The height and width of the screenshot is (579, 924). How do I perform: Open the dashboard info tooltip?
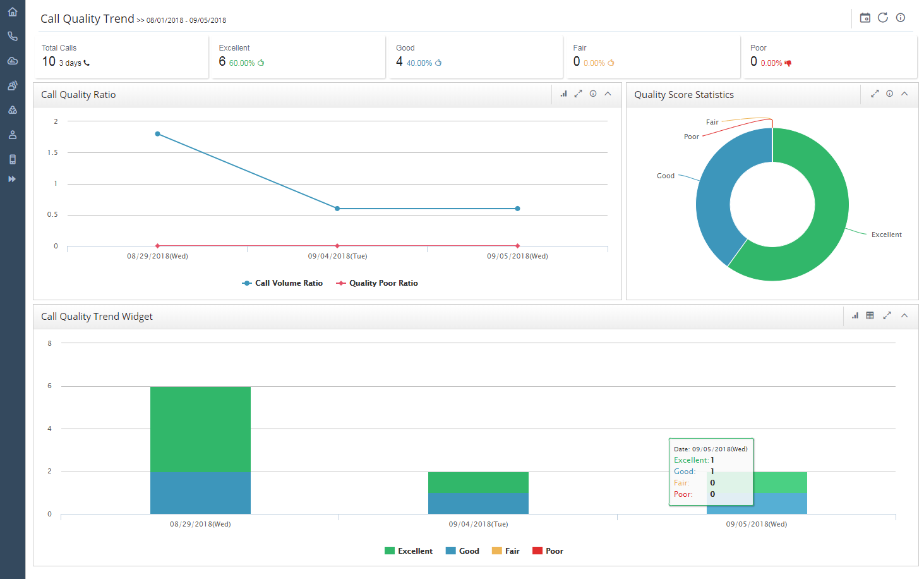click(900, 18)
